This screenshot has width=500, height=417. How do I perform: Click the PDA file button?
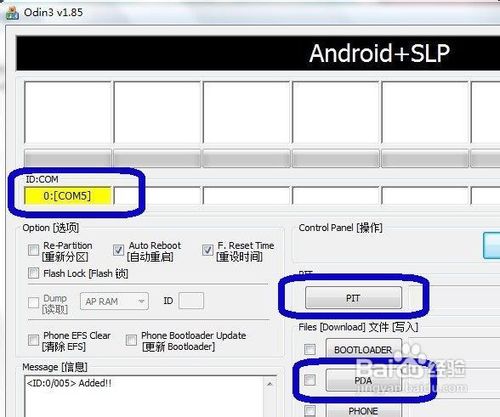pyautogui.click(x=363, y=380)
